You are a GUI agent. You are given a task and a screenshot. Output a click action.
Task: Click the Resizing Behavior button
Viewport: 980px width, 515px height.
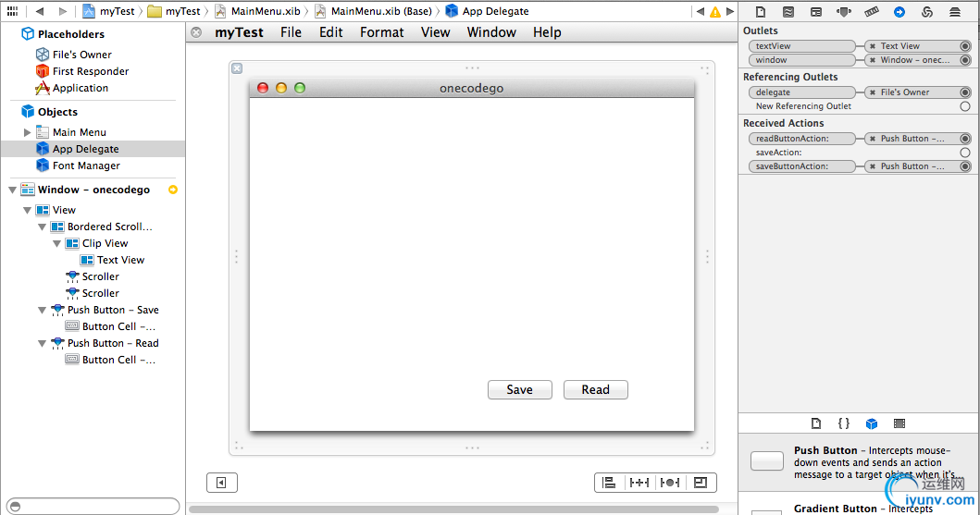point(701,483)
